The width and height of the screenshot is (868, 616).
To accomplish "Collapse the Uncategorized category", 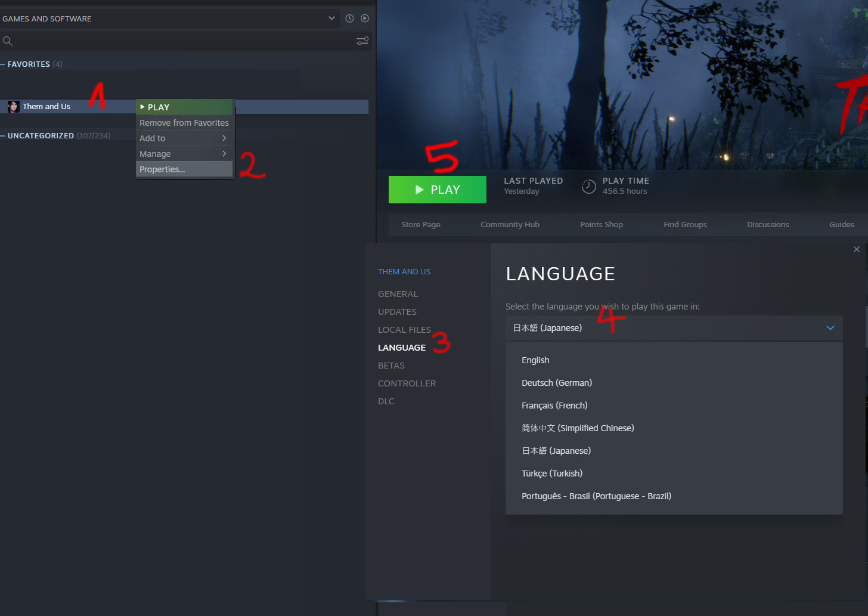I will pos(3,136).
